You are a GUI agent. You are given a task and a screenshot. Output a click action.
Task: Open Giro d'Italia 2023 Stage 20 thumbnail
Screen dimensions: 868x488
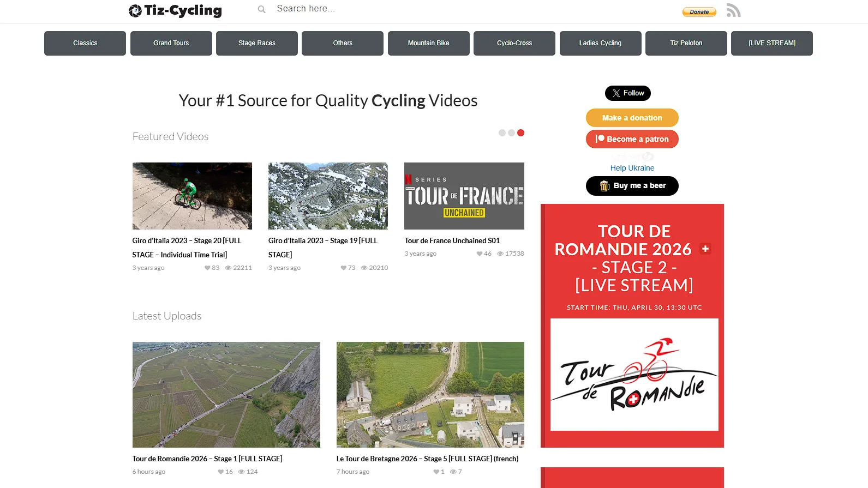pyautogui.click(x=192, y=196)
